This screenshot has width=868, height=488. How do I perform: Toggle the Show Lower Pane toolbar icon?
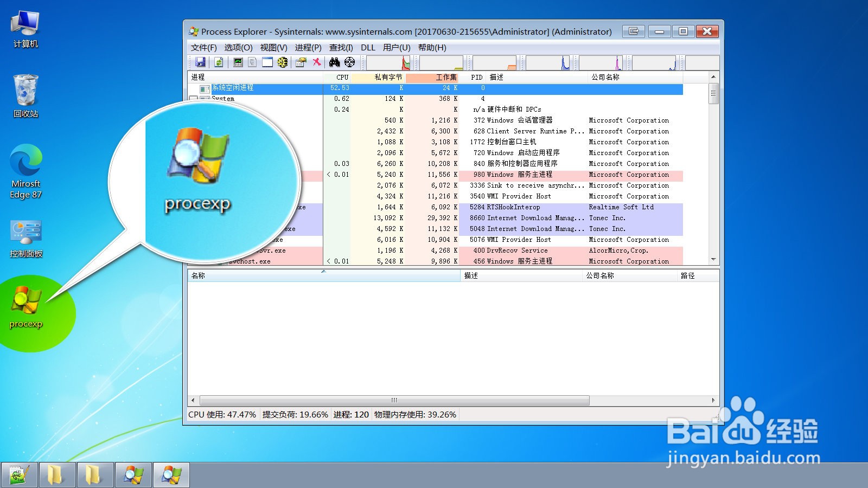point(267,62)
